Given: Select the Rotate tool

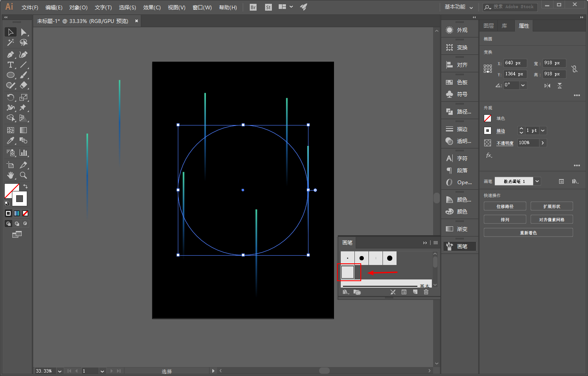Looking at the screenshot, I should [x=11, y=97].
